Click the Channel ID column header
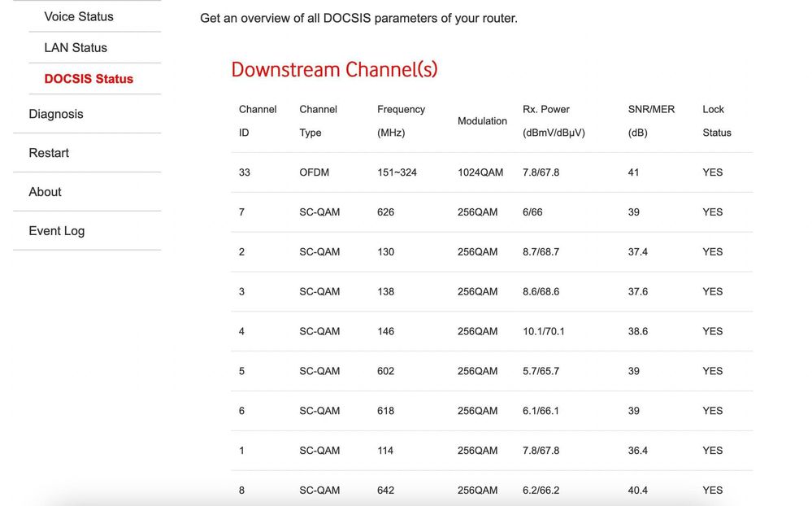 258,120
